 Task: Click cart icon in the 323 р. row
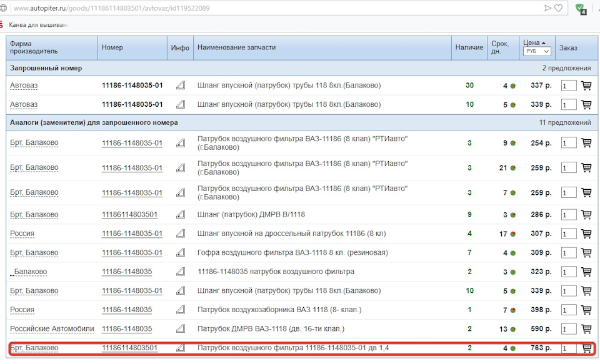point(586,272)
